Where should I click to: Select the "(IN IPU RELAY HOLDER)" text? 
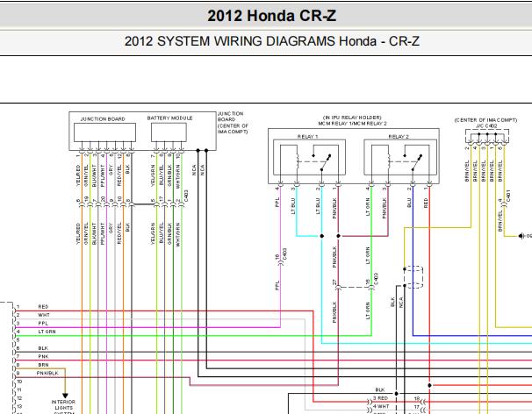(352, 118)
